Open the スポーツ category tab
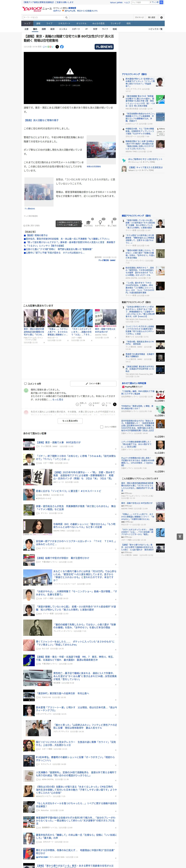This screenshot has width=186, height=868. 76,29
